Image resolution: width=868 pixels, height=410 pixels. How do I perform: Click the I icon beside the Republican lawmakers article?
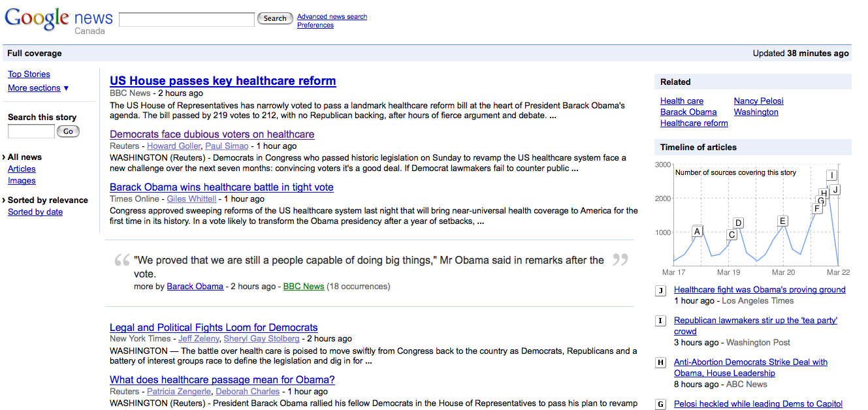pos(661,321)
